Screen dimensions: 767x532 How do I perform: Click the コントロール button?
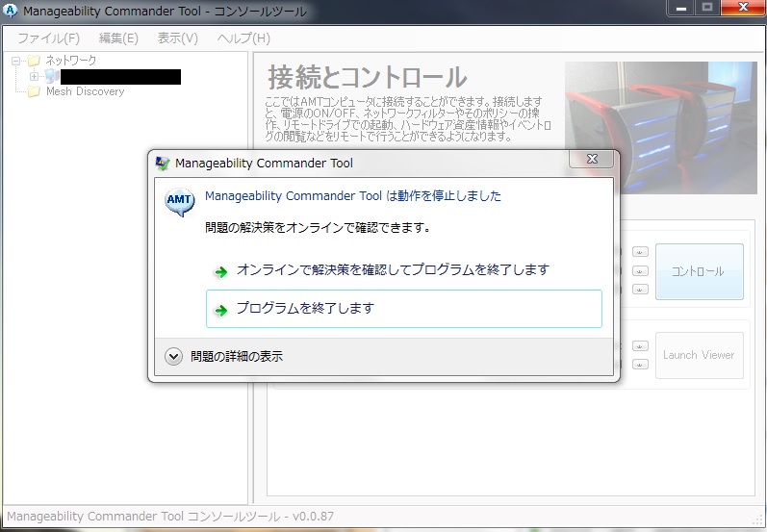(x=699, y=271)
